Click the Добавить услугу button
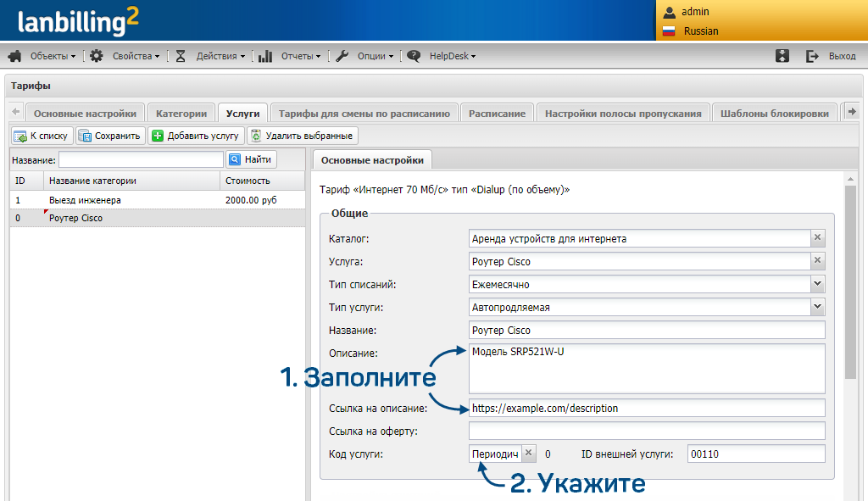 pyautogui.click(x=197, y=136)
